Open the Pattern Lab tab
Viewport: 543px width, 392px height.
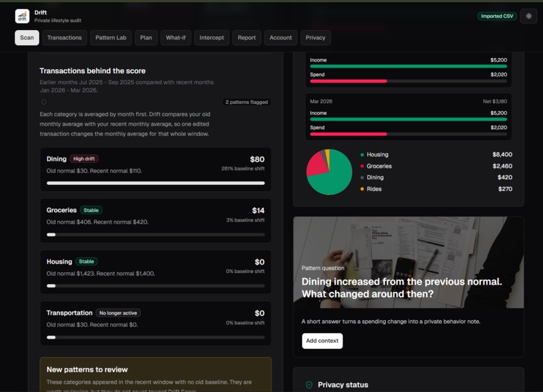tap(111, 38)
